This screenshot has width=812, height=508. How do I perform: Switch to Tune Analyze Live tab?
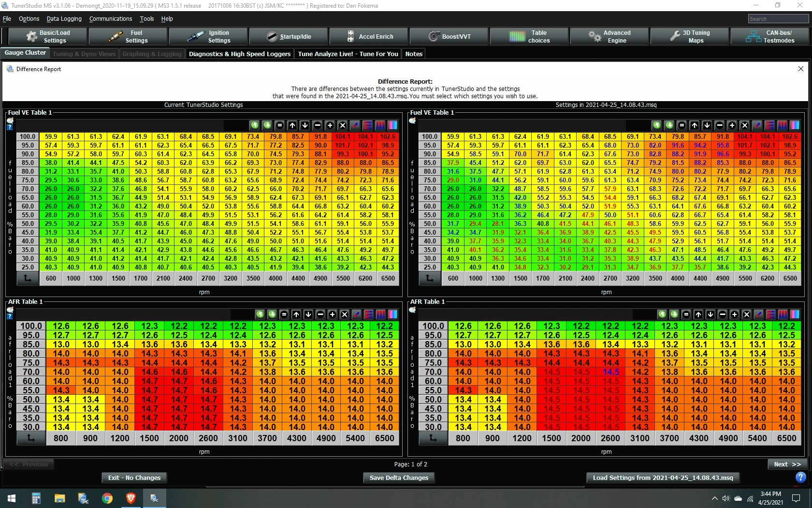pyautogui.click(x=348, y=54)
